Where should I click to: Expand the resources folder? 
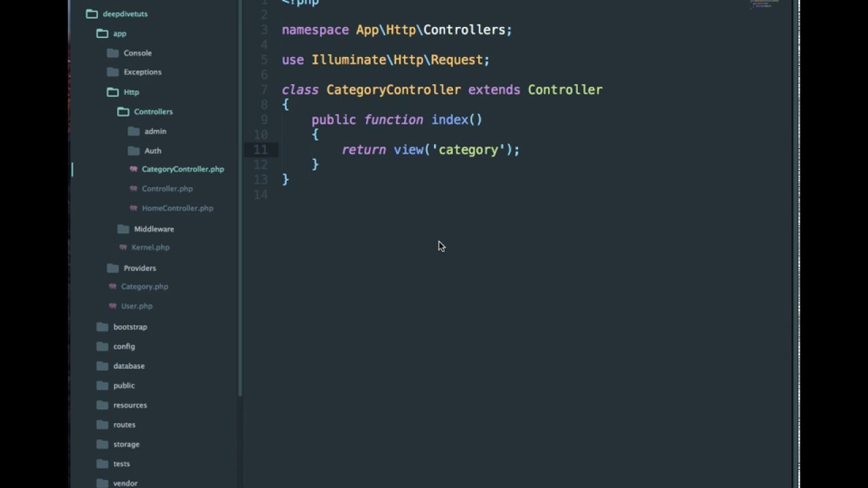[x=130, y=405]
